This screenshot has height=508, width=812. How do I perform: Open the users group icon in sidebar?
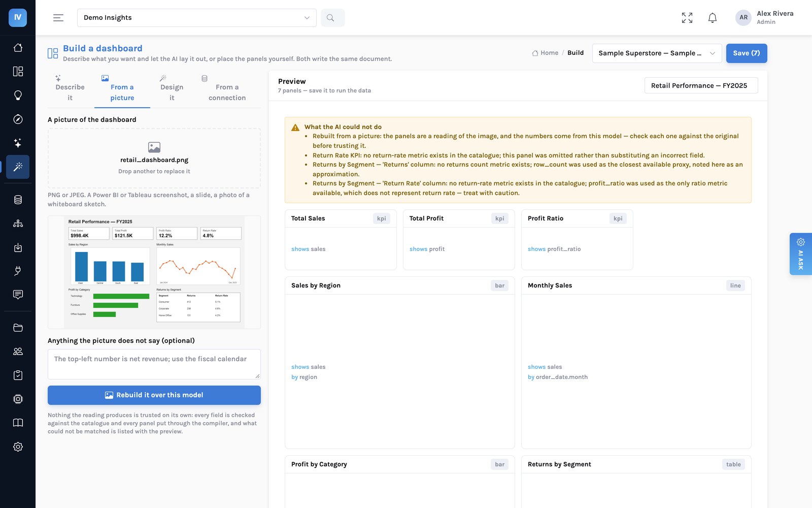[18, 352]
